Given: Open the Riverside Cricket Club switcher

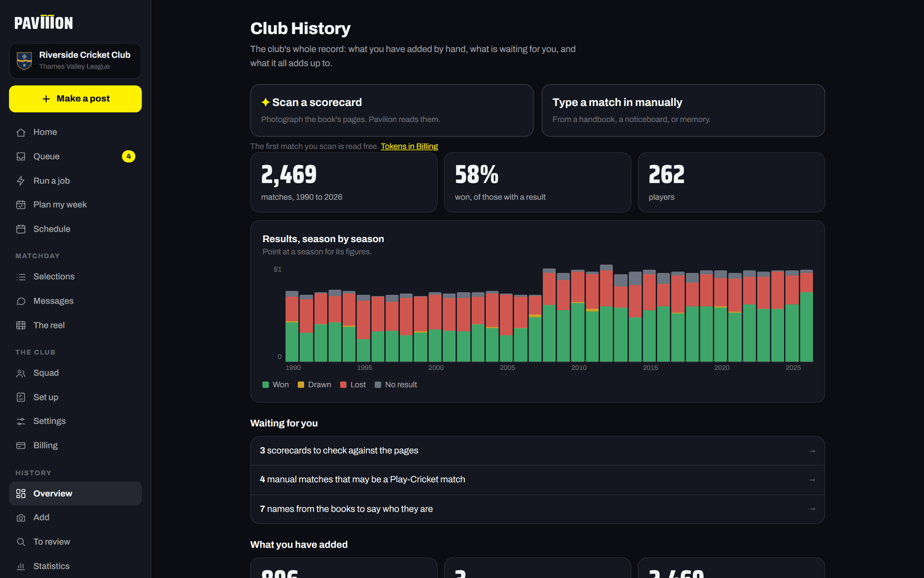Looking at the screenshot, I should click(x=75, y=61).
